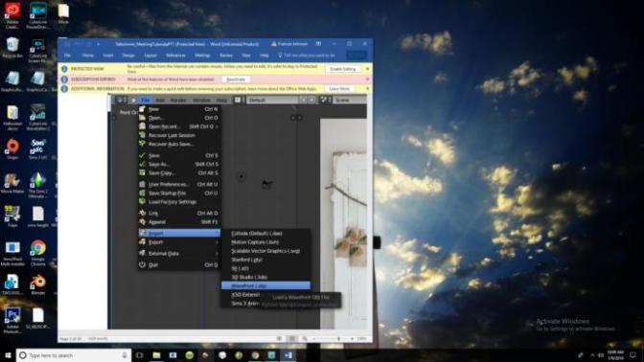This screenshot has height=362, width=644.
Task: Select Quit in Blender File menu
Action: pyautogui.click(x=179, y=264)
